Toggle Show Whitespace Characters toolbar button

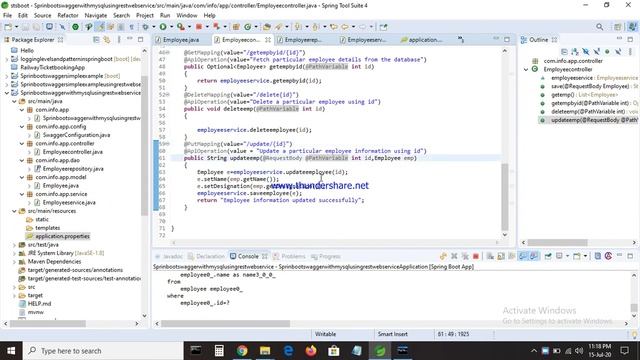pyautogui.click(x=131, y=27)
